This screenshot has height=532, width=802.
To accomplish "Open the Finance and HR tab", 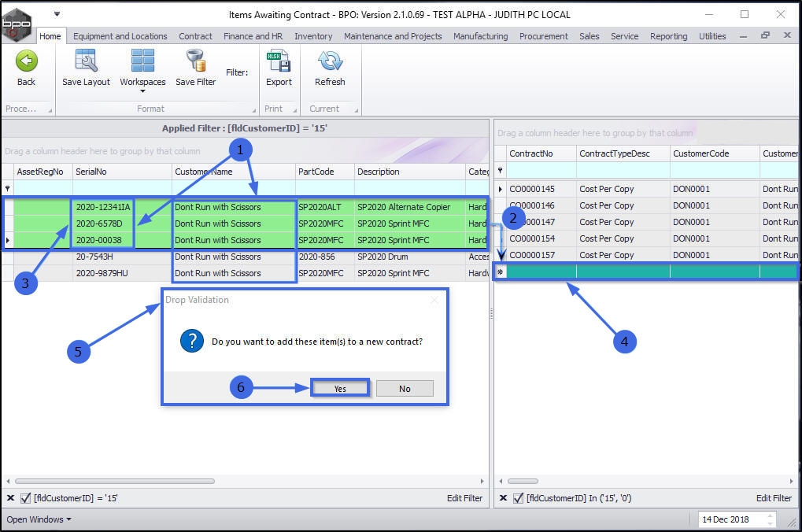I will tap(253, 36).
